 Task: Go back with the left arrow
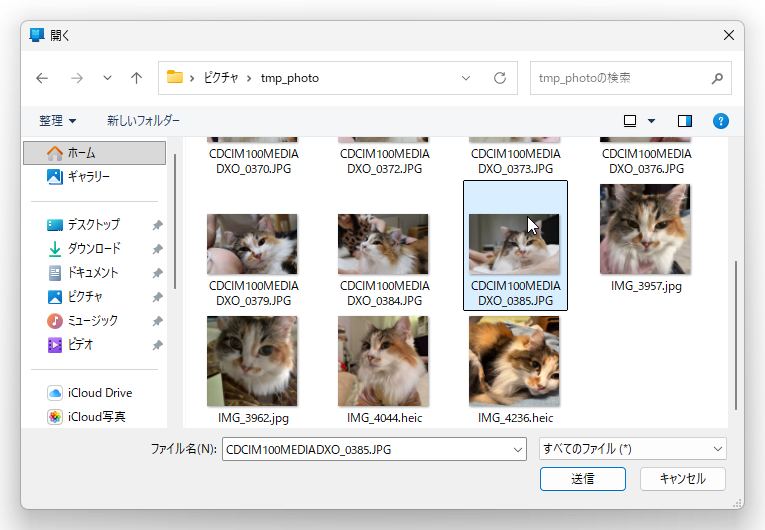[x=42, y=78]
